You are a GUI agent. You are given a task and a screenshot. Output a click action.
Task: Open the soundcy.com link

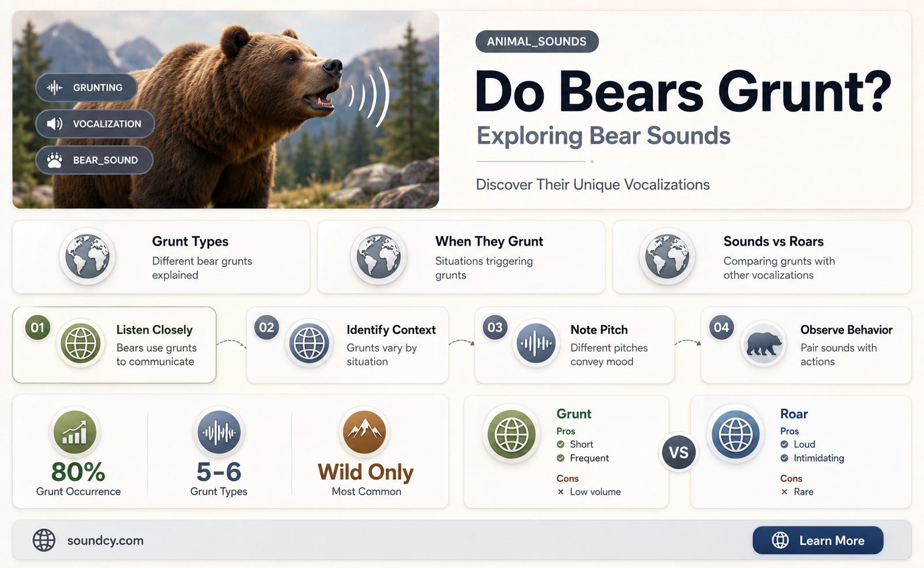coord(105,541)
